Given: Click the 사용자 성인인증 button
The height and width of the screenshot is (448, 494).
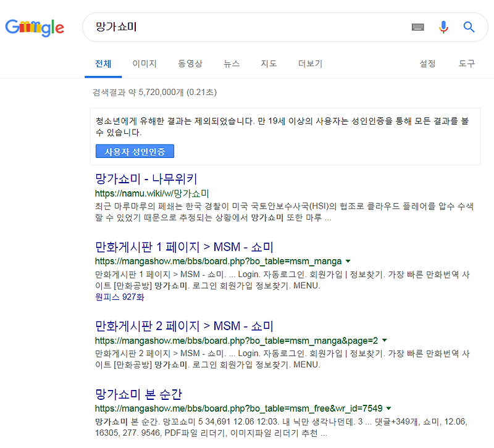Looking at the screenshot, I should (135, 151).
